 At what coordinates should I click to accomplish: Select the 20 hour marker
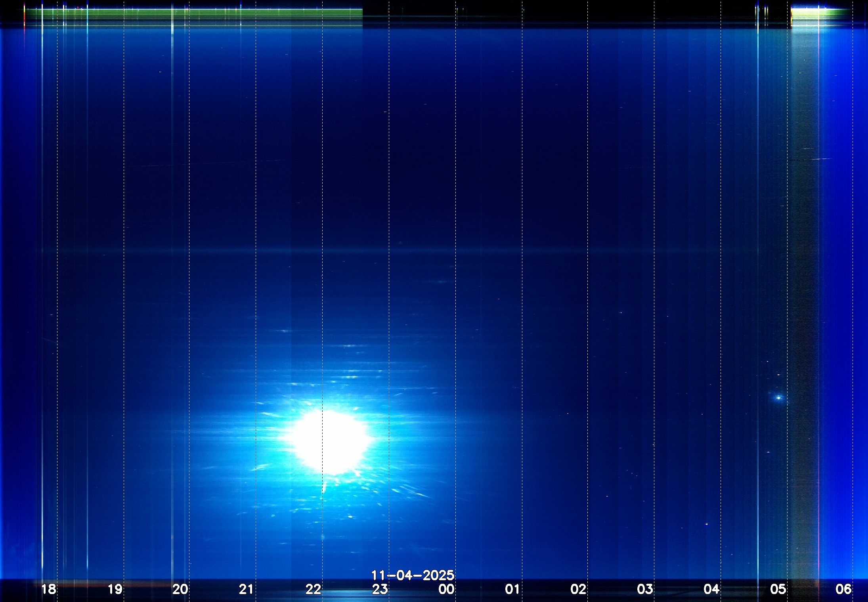tap(180, 589)
